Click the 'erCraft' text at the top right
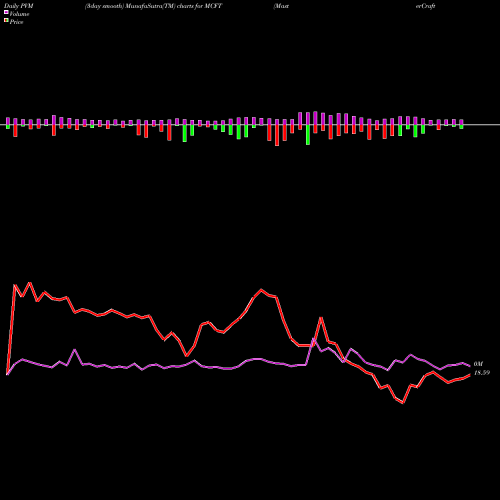The image size is (500, 500). [425, 6]
